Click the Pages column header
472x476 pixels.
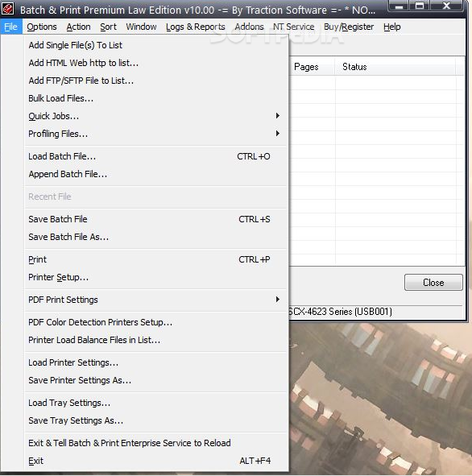(313, 67)
